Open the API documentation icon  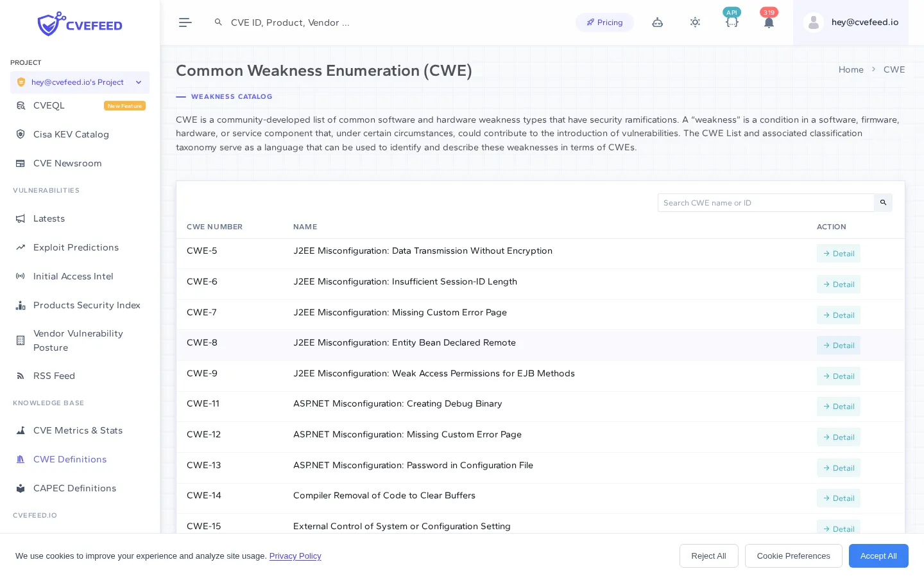pos(732,22)
